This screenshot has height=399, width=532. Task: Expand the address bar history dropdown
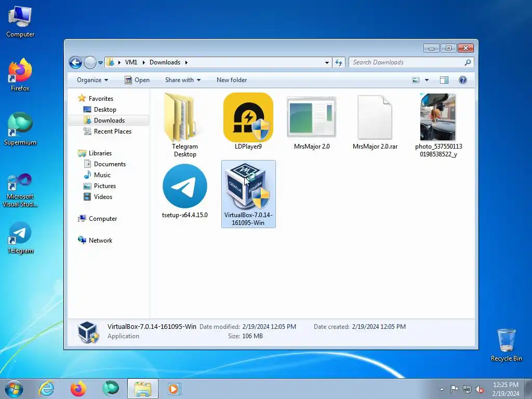pos(327,63)
